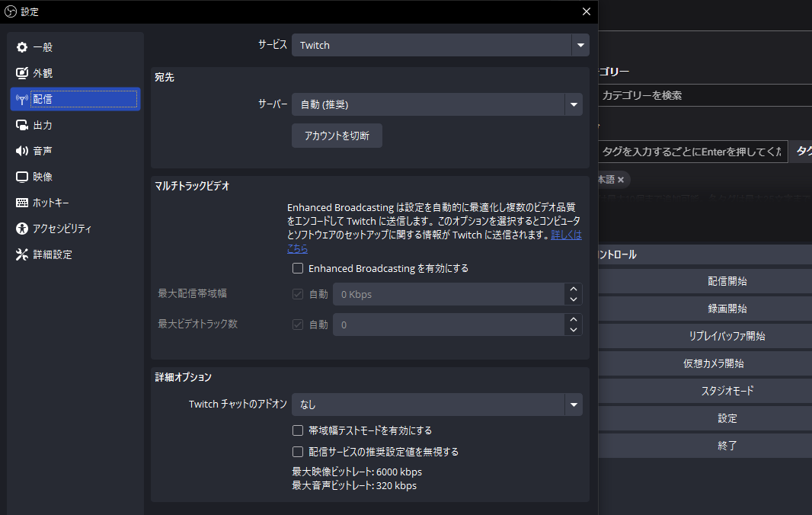Switch to the 配信 settings tab
Viewport: 812px width, 515px height.
(x=74, y=98)
